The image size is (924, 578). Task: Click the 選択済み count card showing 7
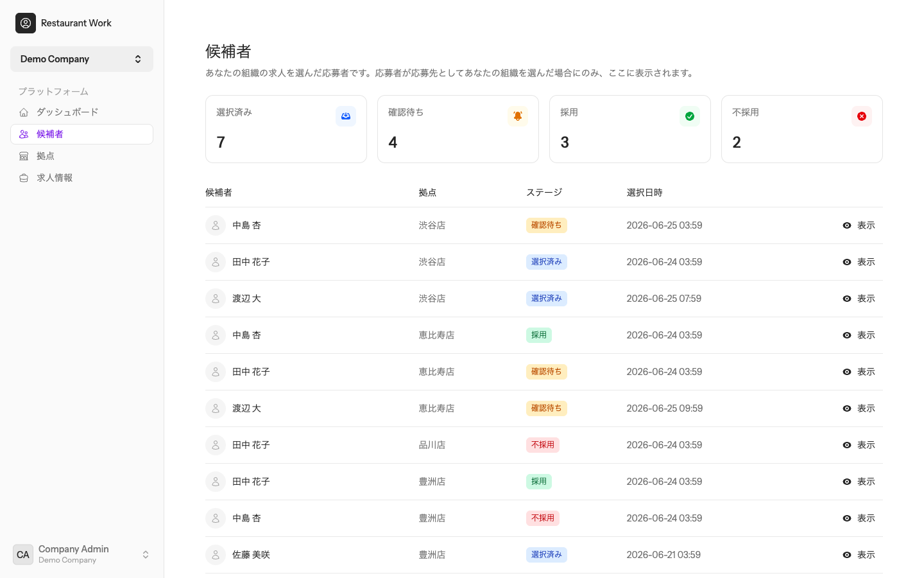(286, 129)
